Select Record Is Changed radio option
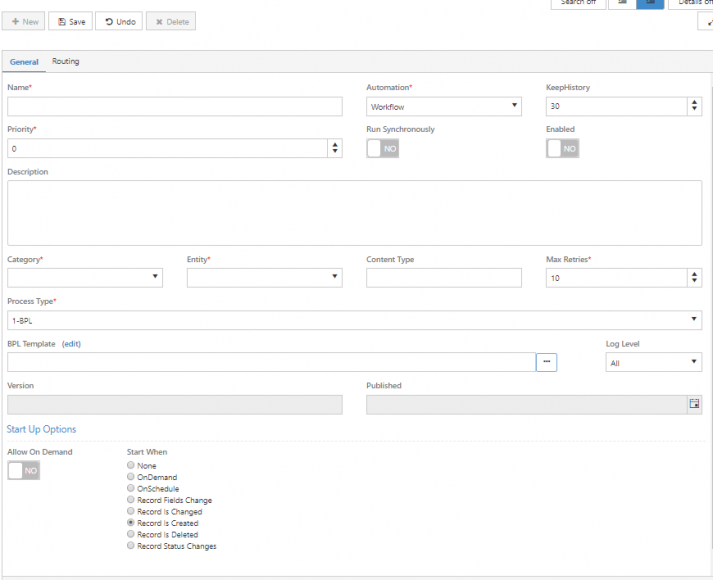Viewport: 713px width, 580px height. pos(131,511)
